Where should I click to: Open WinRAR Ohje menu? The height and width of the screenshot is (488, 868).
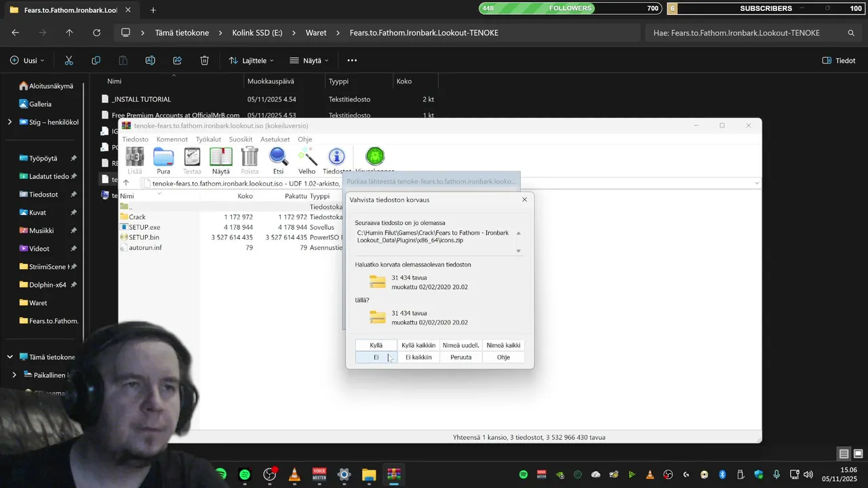click(305, 139)
